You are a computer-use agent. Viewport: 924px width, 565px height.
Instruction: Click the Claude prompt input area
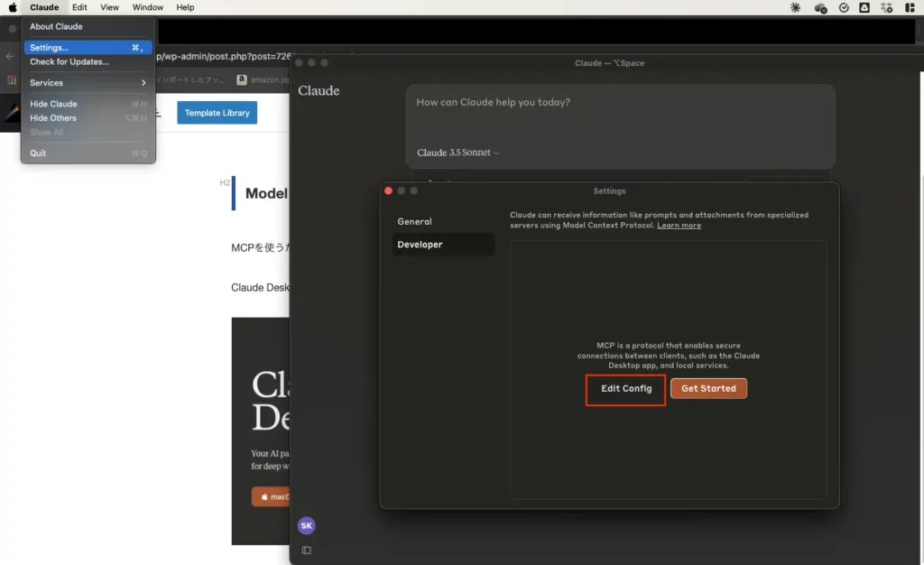[x=621, y=102]
